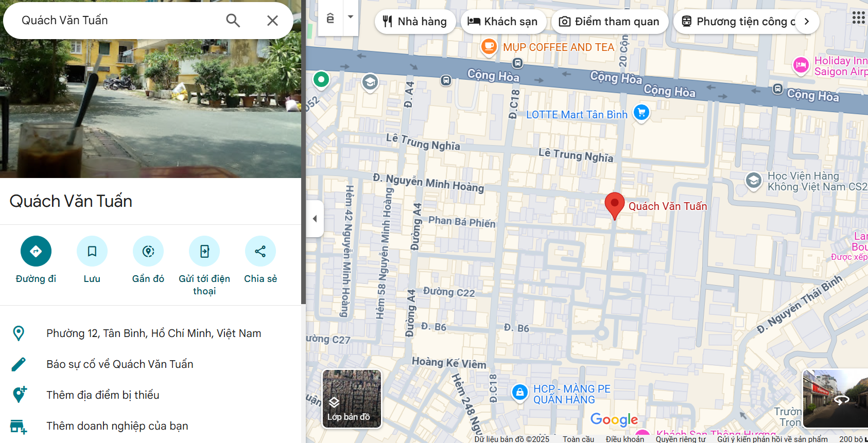Open the dropdown arrow next to the language icon
This screenshot has height=443, width=868.
click(x=351, y=17)
